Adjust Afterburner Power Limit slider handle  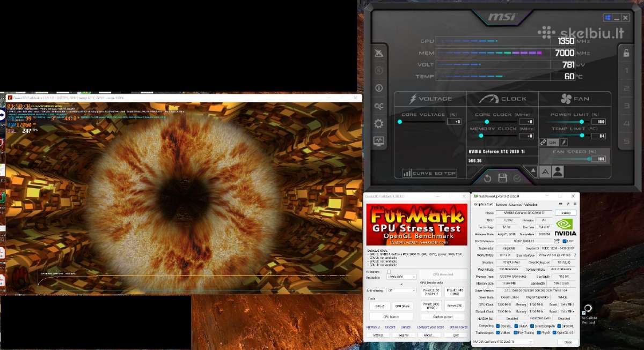tap(582, 122)
